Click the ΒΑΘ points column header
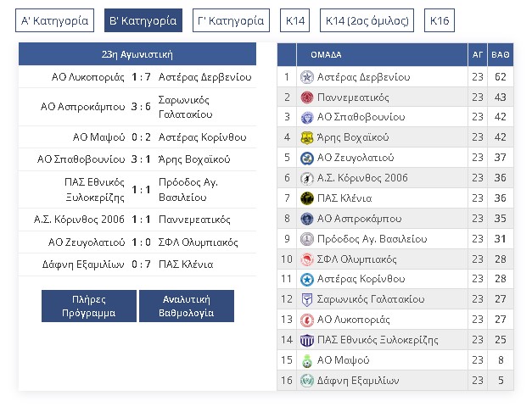Screen dimensions: 532x412 click(x=501, y=54)
